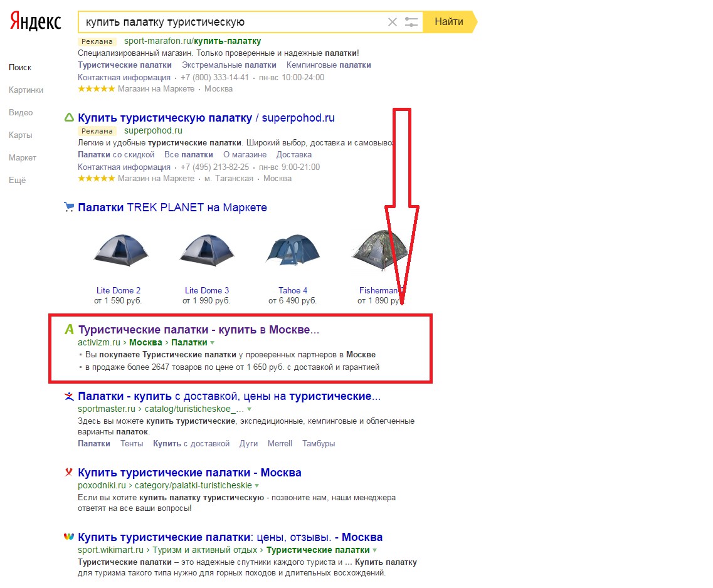
Task: Open Экстремальные палатки sitelink
Action: pyautogui.click(x=229, y=65)
